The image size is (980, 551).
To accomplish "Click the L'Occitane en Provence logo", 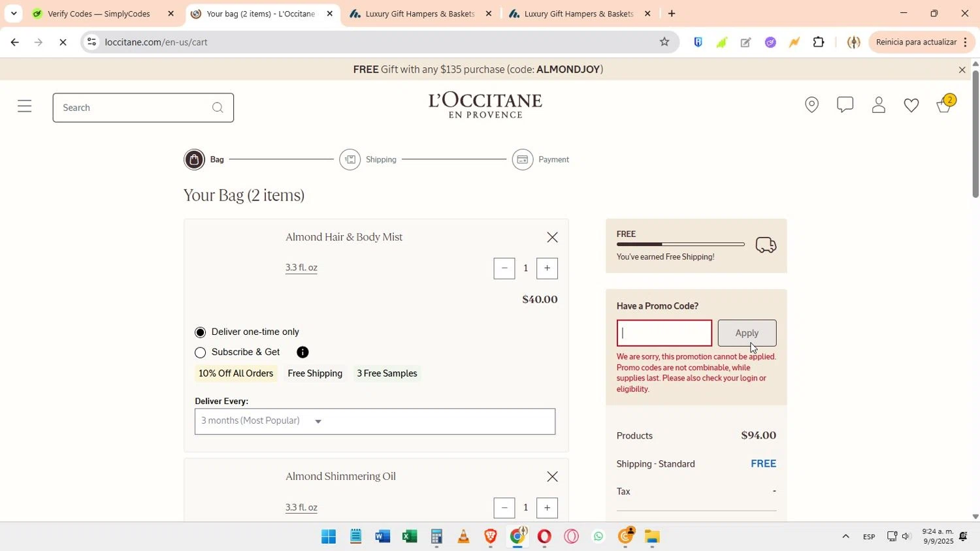I will (485, 105).
